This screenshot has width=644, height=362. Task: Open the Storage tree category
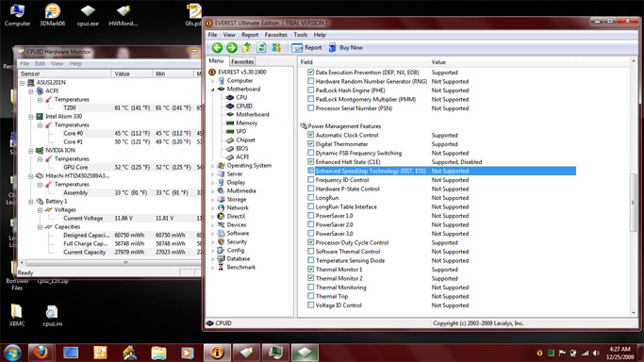point(237,200)
